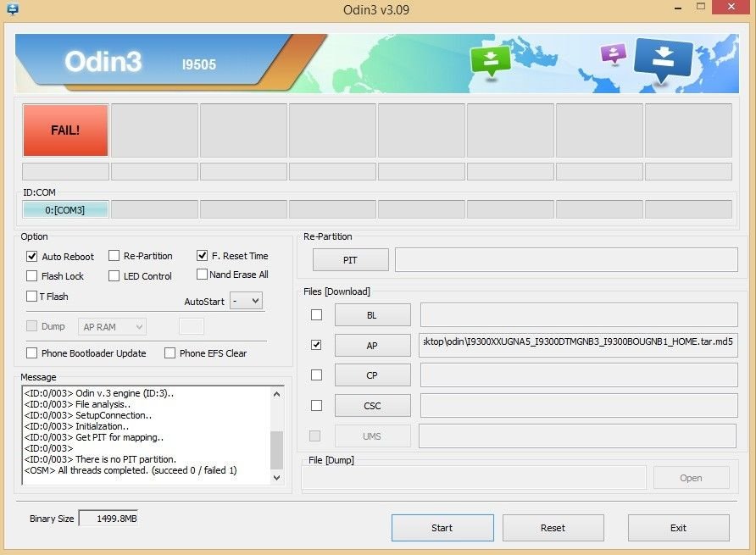
Task: Enable the Re-Partition checkbox
Action: (x=114, y=256)
